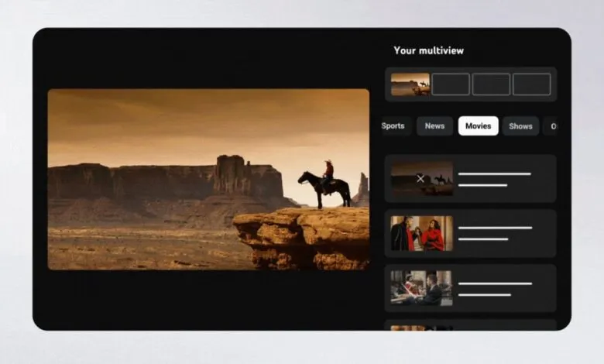The image size is (604, 364).
Task: Select the filled first multiview slot
Action: (x=410, y=84)
